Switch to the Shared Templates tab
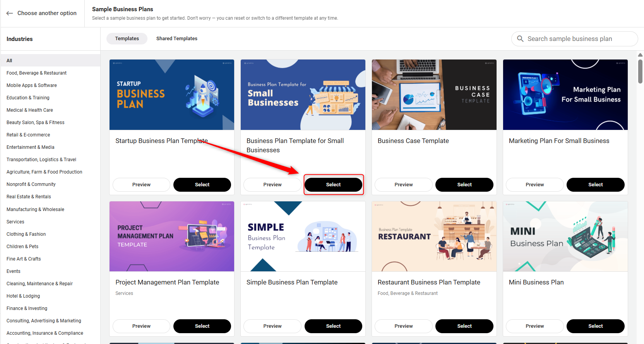 click(x=177, y=39)
